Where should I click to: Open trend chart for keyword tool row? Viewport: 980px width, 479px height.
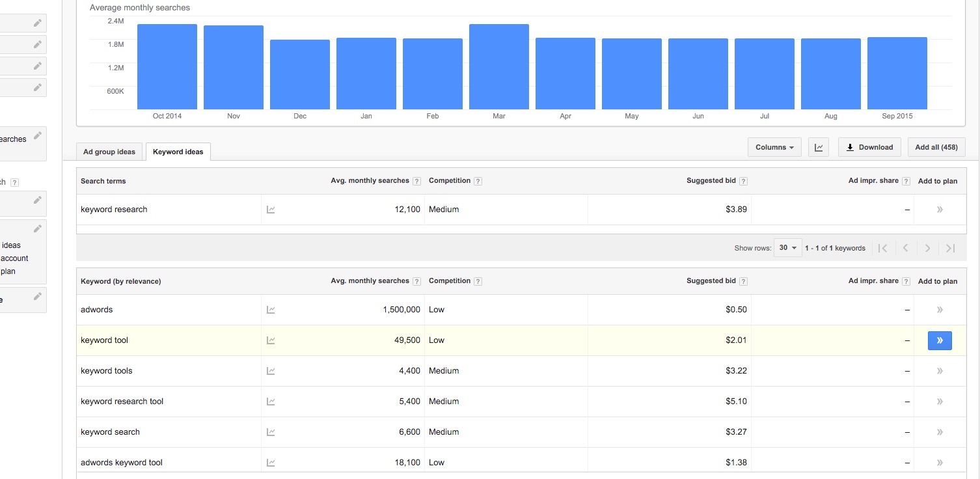click(271, 340)
